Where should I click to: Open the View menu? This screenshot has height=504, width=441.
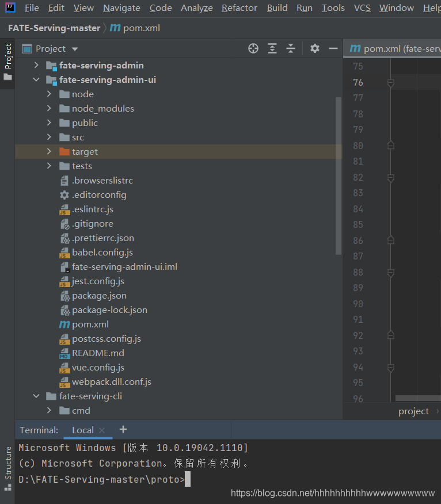83,7
